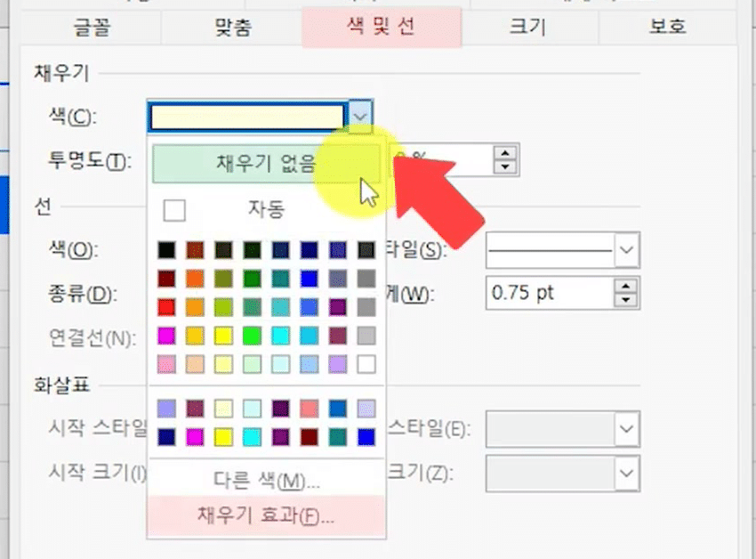Pick the pure blue swatch in the second row
Screen dimensions: 756x559
click(x=309, y=279)
